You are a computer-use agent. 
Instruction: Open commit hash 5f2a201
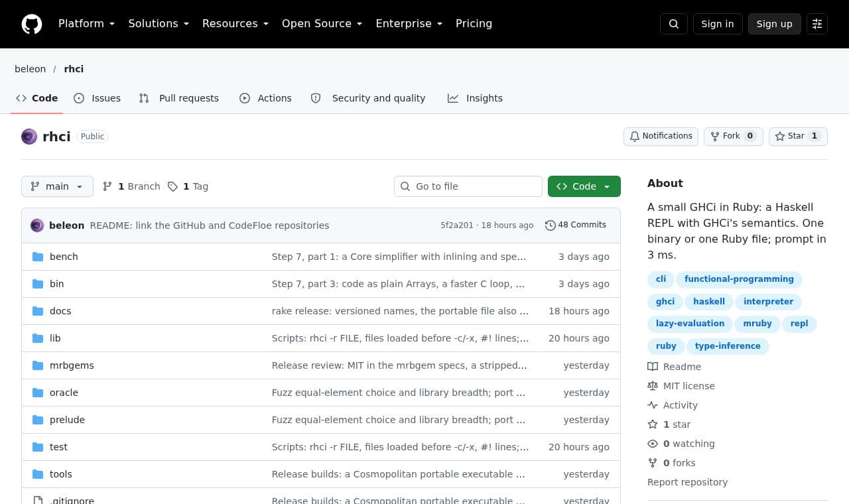point(457,225)
